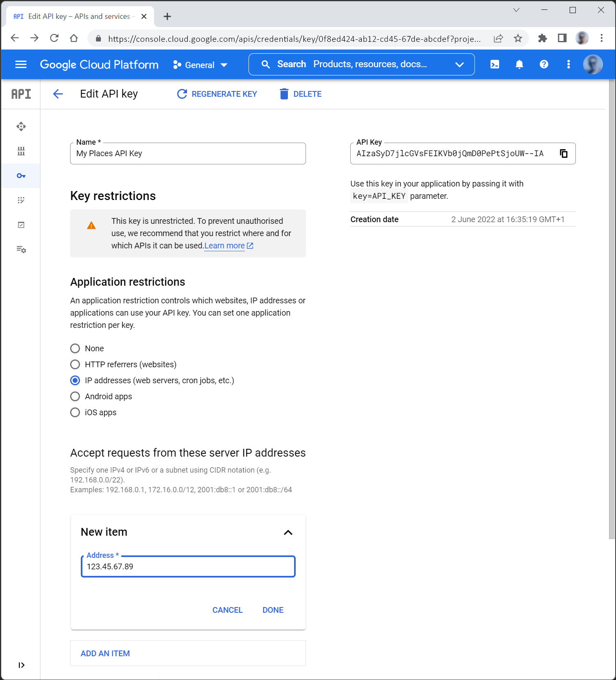
Task: Copy the API key to clipboard
Action: (x=564, y=153)
